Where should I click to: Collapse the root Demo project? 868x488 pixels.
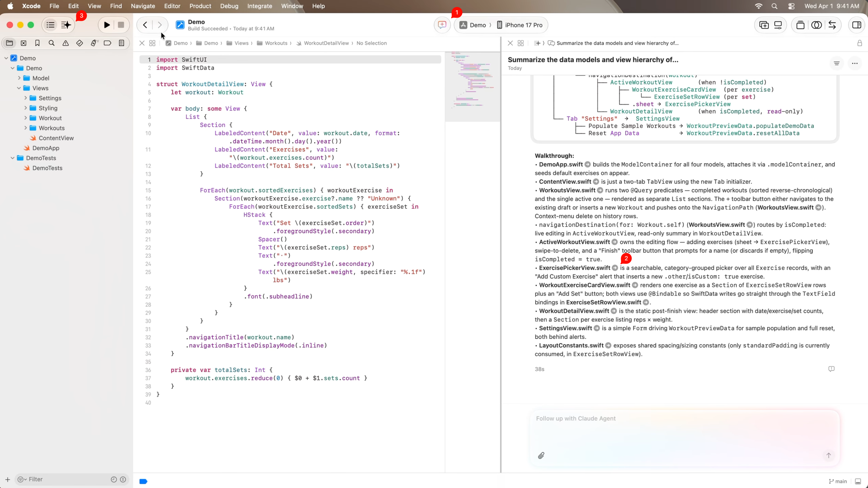(6, 58)
